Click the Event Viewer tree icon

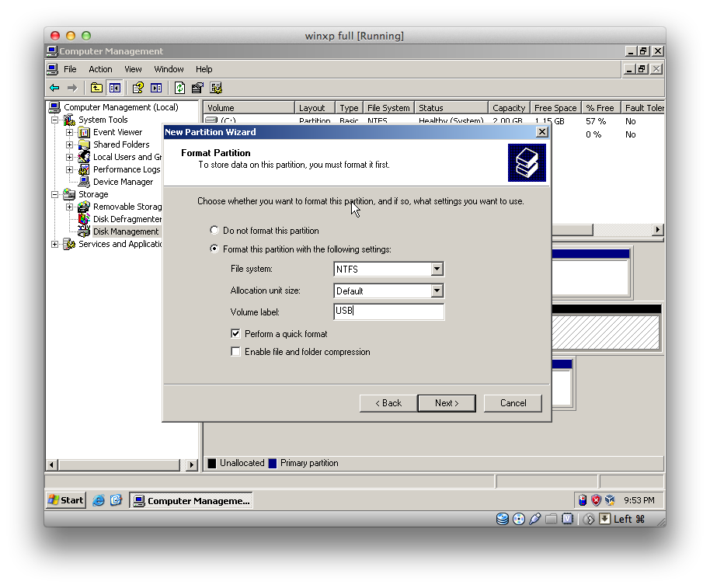coord(84,132)
